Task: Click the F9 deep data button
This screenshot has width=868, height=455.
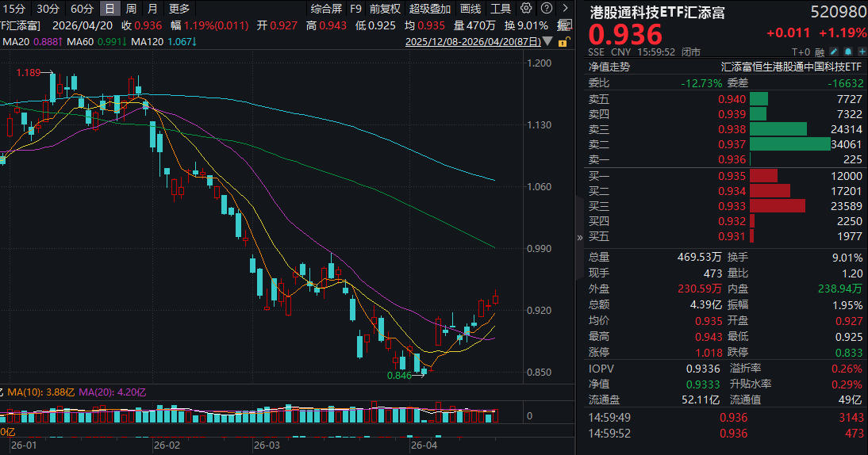Action: pyautogui.click(x=356, y=9)
